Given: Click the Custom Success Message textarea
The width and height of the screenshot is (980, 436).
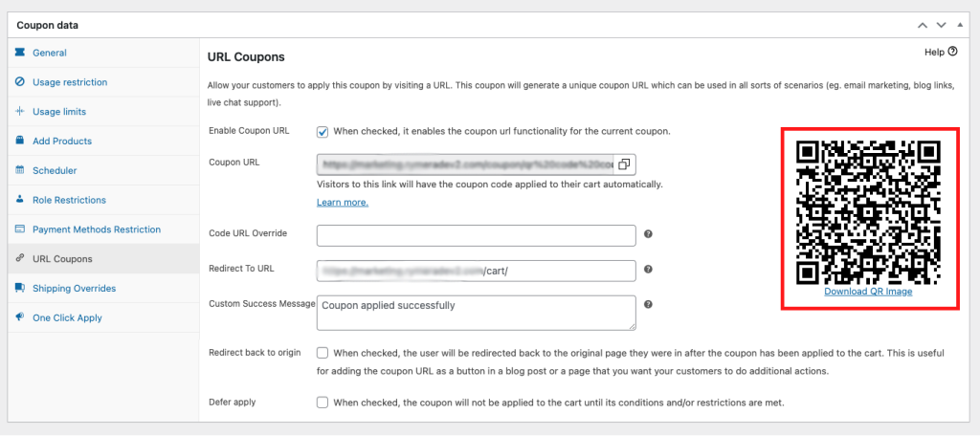Looking at the screenshot, I should (477, 313).
